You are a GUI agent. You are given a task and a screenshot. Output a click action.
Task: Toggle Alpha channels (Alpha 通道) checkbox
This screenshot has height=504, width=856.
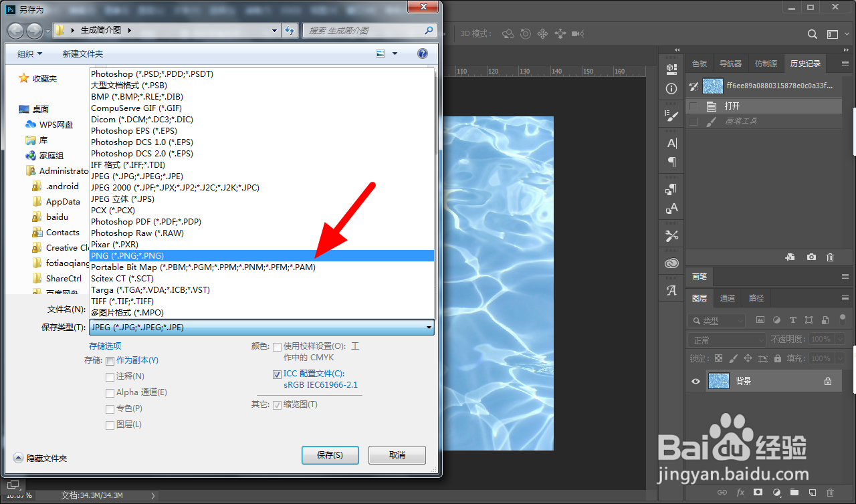(x=110, y=393)
